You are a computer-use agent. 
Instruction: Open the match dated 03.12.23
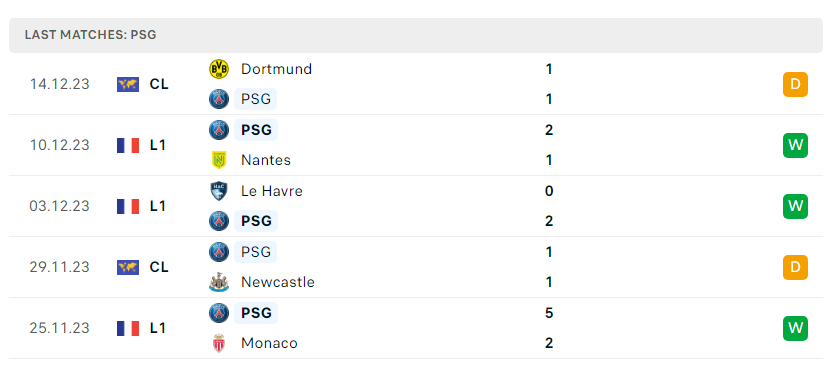point(416,206)
